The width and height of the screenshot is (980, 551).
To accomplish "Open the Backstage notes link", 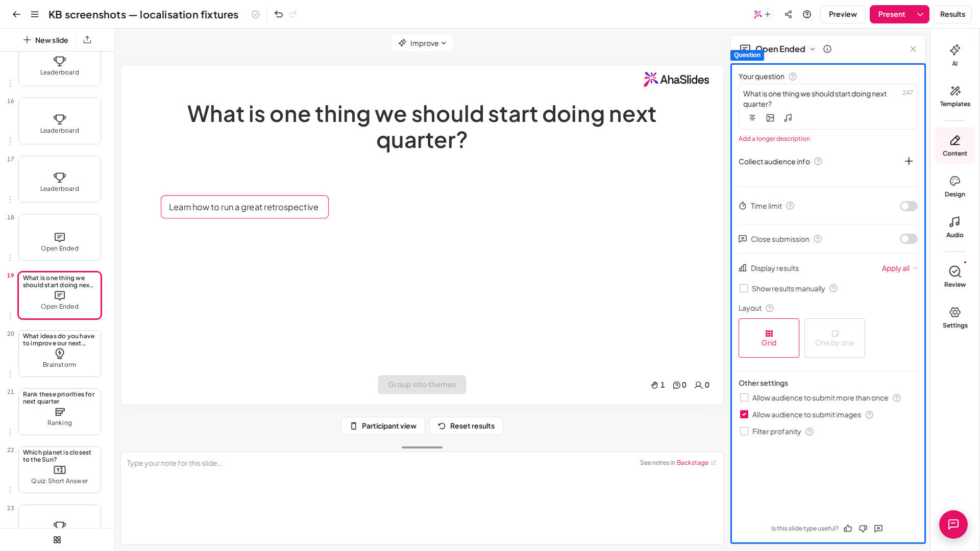I will (696, 463).
